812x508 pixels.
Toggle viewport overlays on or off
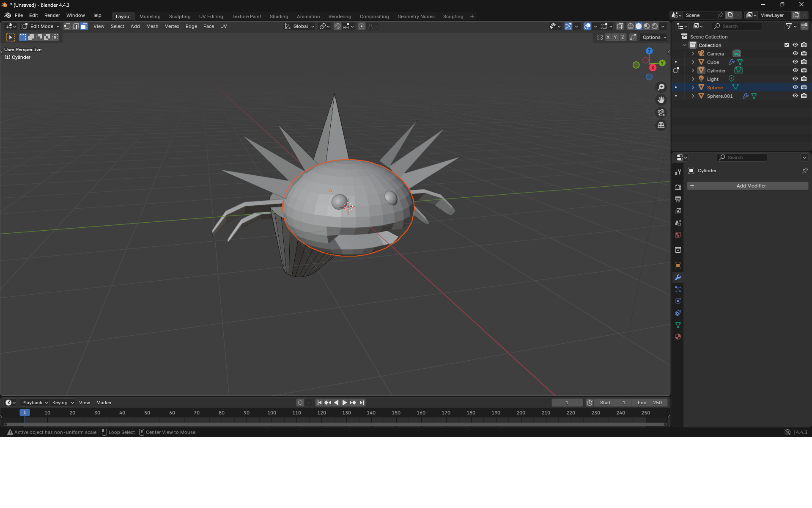(587, 26)
